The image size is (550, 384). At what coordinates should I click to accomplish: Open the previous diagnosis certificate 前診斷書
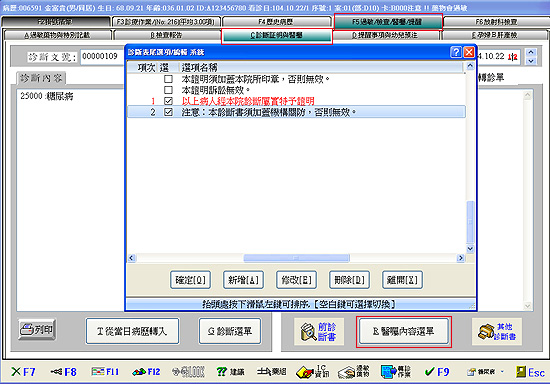pos(318,332)
